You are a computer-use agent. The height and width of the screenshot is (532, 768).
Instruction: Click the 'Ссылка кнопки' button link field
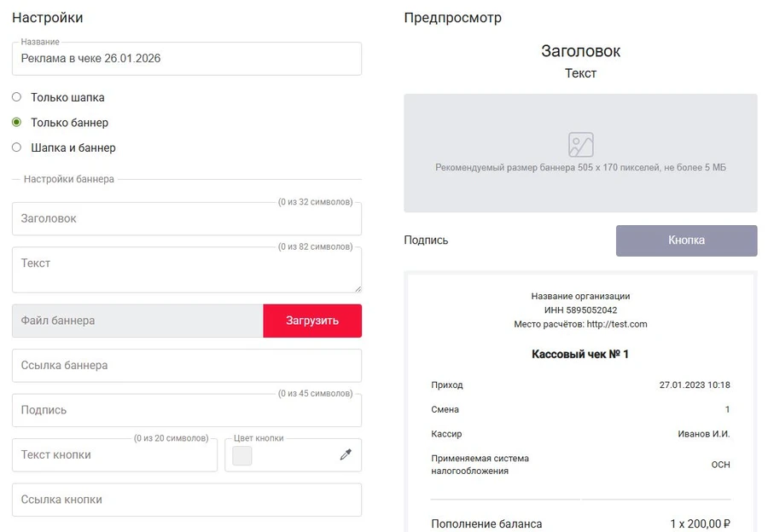[x=186, y=500]
